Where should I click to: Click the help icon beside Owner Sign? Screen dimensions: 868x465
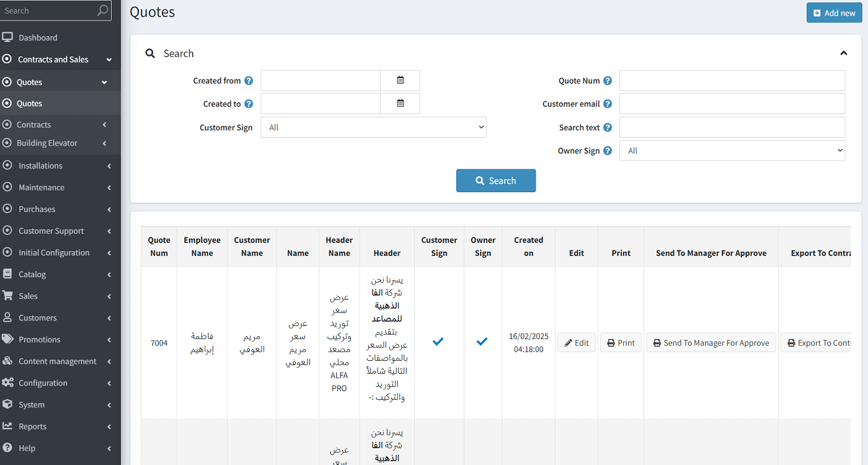click(x=608, y=151)
